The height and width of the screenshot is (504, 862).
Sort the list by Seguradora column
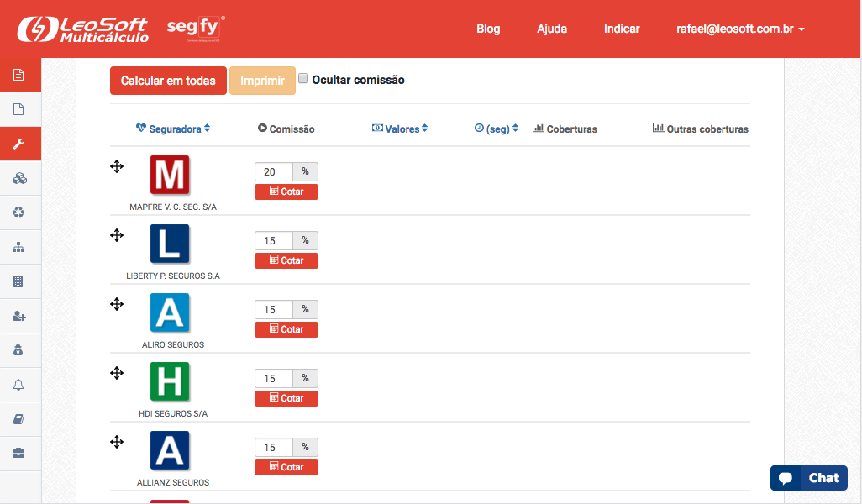pyautogui.click(x=174, y=129)
